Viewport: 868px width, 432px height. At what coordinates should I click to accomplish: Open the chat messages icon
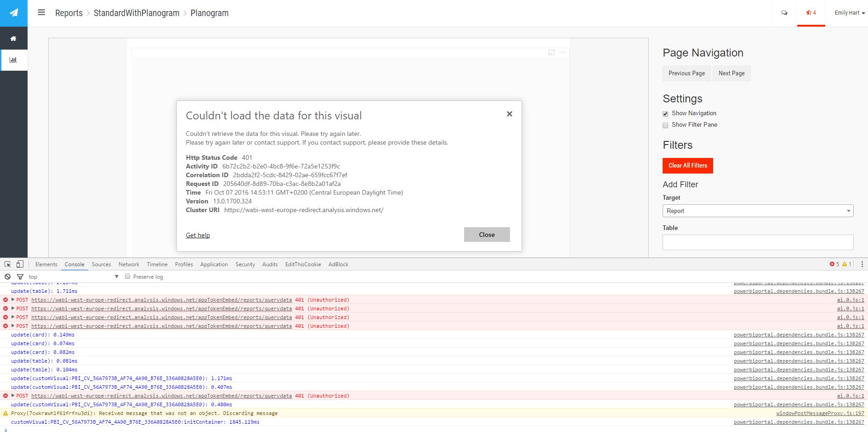pos(784,13)
